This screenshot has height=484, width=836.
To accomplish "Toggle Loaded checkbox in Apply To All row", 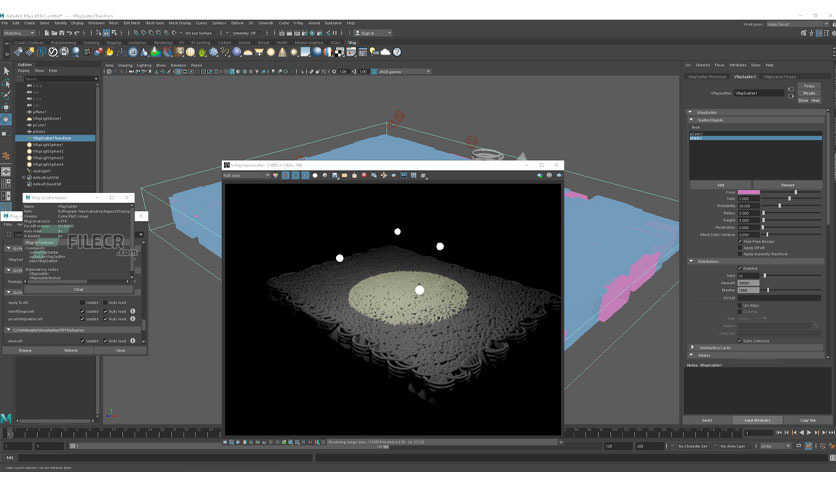I will [x=82, y=302].
